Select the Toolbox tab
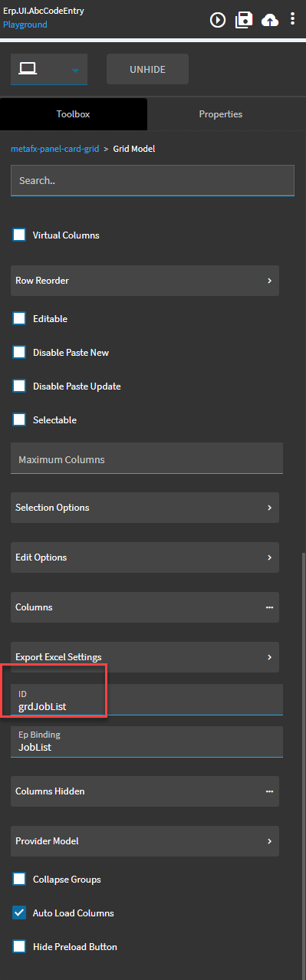Viewport: 306px width, 980px height. [x=74, y=114]
